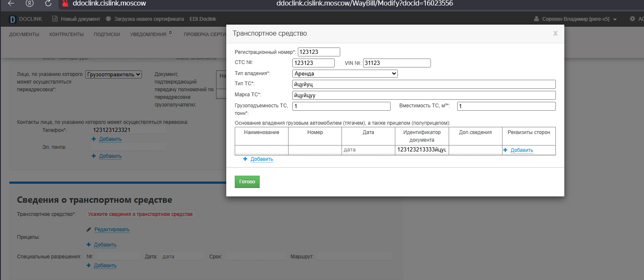Click the Yandex home icon in browser bar
This screenshot has width=644, height=280.
(x=30, y=3)
